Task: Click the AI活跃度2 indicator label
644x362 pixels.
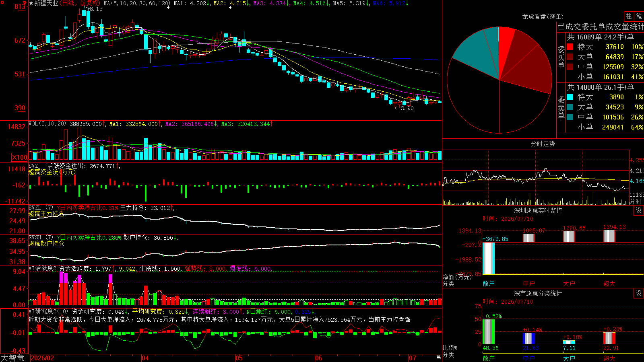Action: pos(43,268)
